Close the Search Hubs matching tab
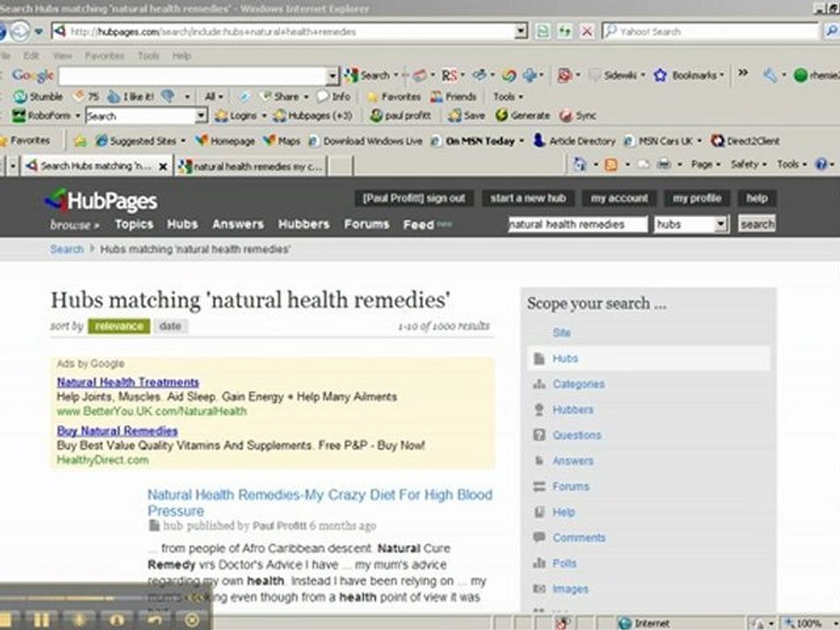840x630 pixels. (x=163, y=167)
